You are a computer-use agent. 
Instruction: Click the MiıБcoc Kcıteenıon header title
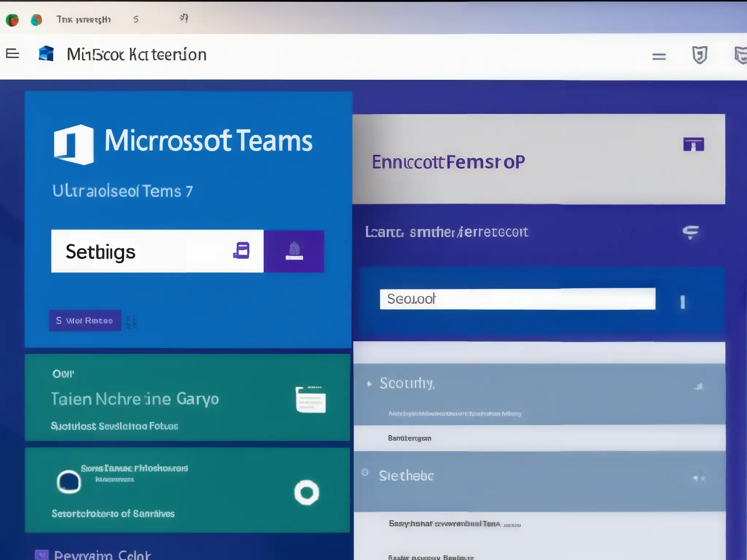tap(137, 55)
